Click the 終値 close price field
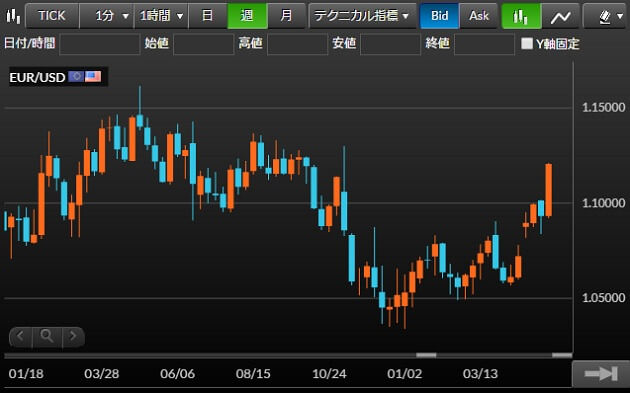Image resolution: width=630 pixels, height=393 pixels. point(484,44)
